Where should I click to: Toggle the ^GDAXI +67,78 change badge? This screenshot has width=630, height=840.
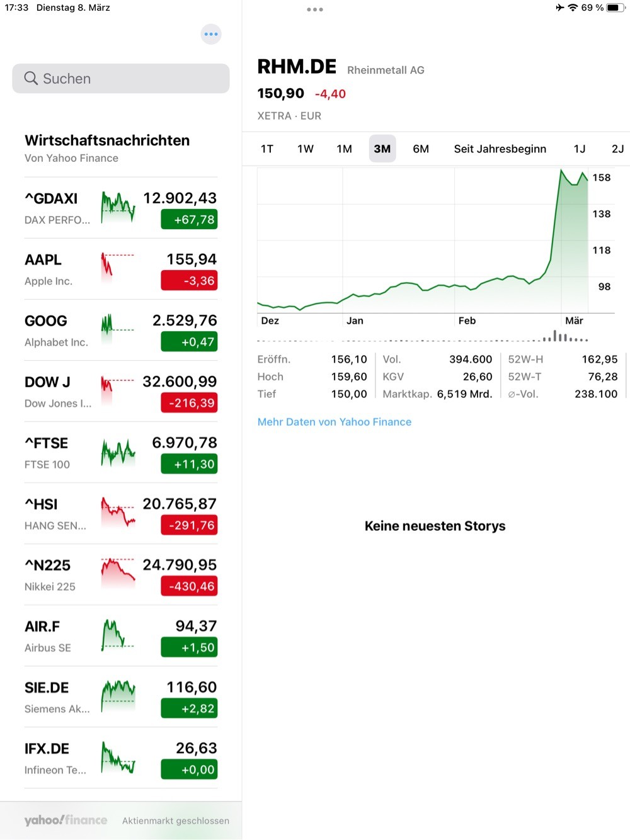[189, 220]
